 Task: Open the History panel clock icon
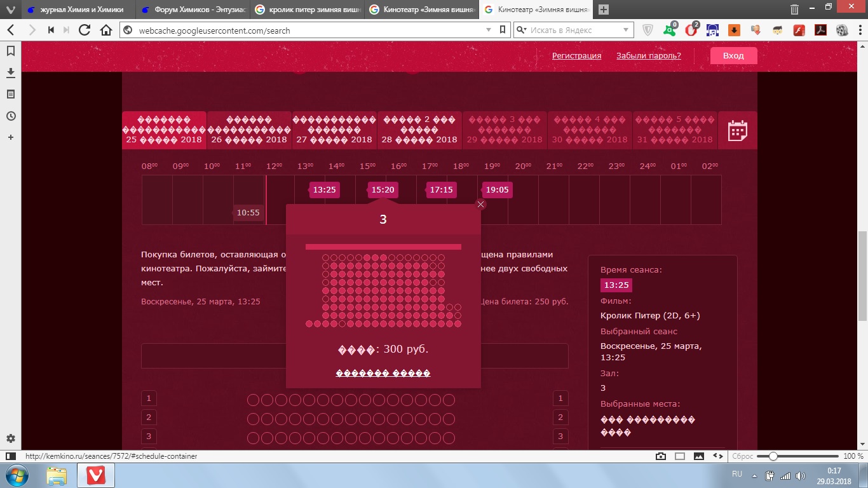click(10, 116)
